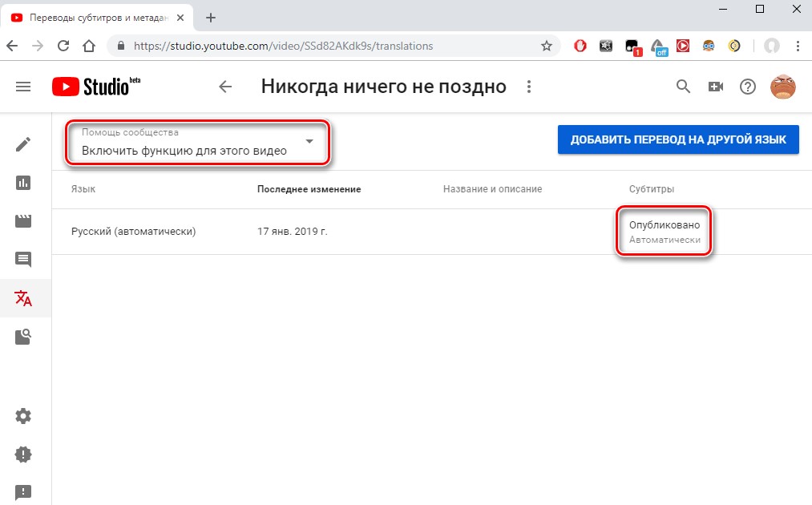This screenshot has width=812, height=505.
Task: Open the hamburger navigation menu
Action: point(23,87)
